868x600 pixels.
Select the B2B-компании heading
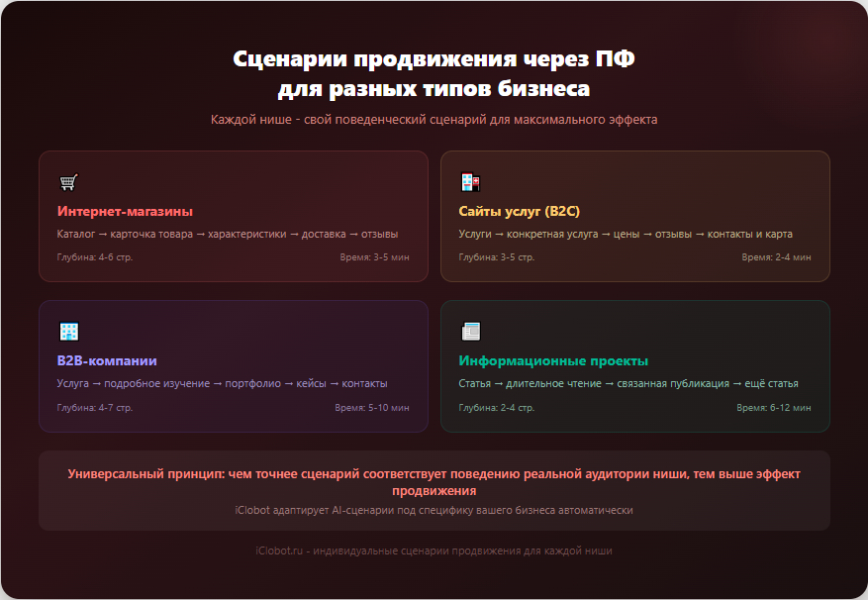pos(107,360)
